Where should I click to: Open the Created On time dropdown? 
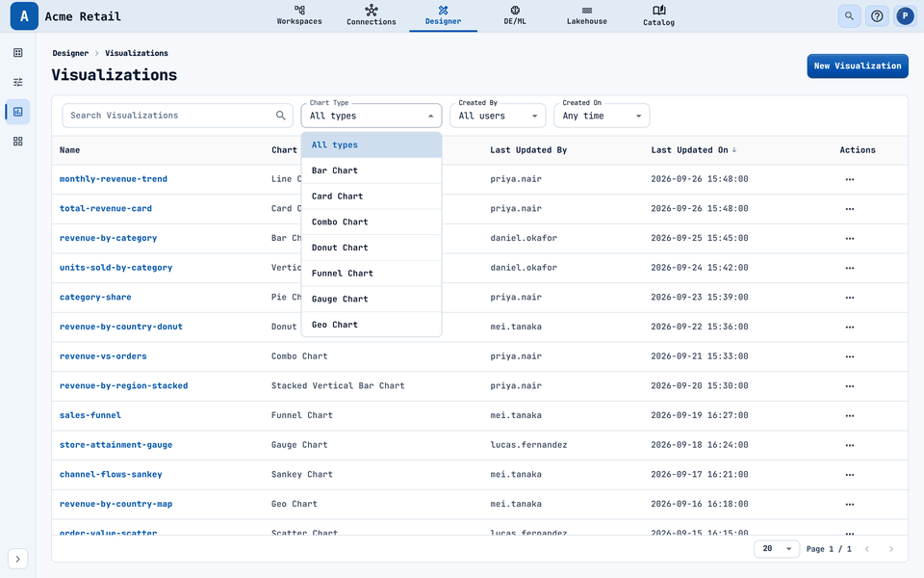click(602, 116)
